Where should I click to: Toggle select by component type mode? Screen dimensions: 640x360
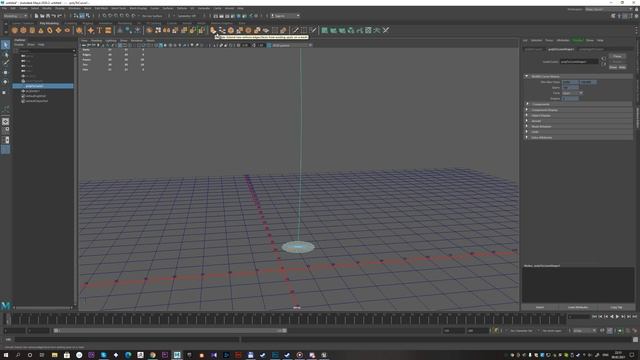click(x=87, y=16)
